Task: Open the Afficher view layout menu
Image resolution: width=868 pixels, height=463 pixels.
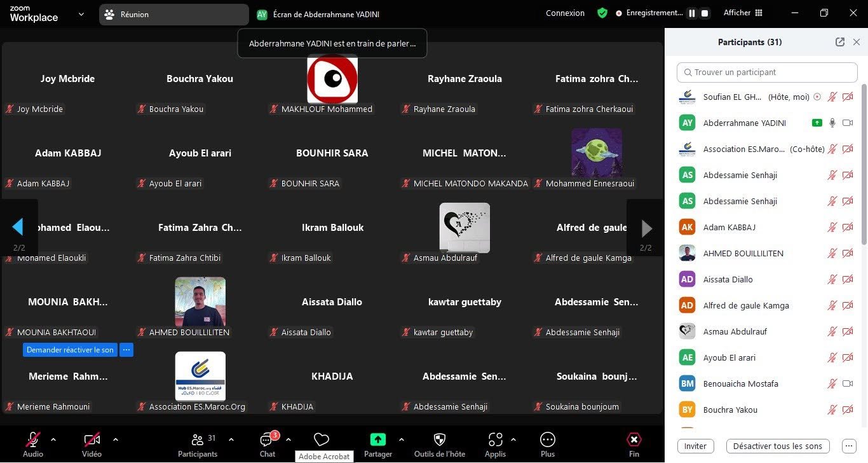Action: (743, 13)
